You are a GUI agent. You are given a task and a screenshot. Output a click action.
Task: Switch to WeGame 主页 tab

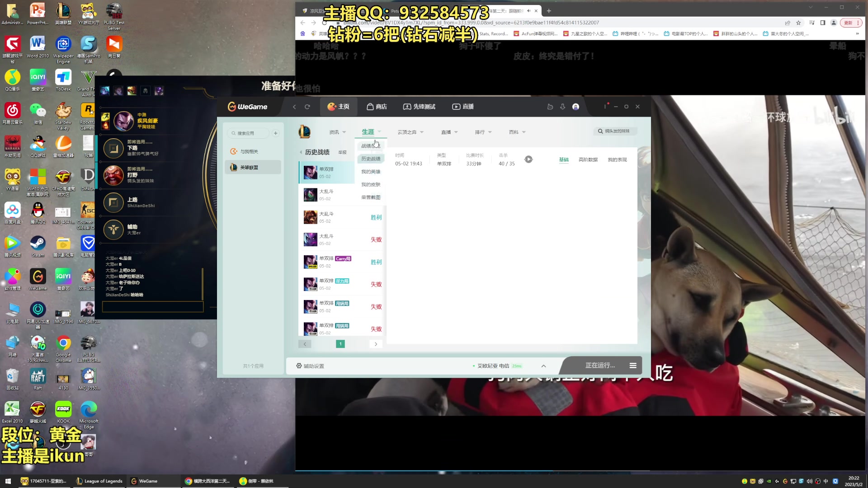[x=338, y=107]
